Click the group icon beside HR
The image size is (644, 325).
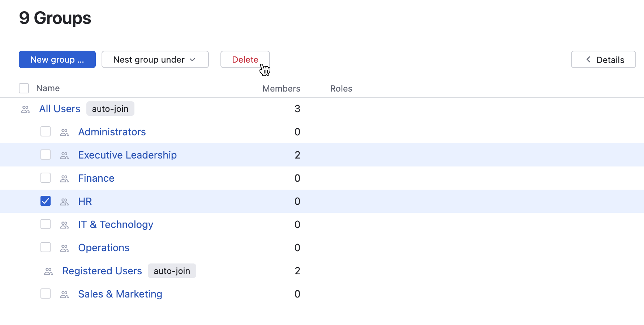point(64,202)
